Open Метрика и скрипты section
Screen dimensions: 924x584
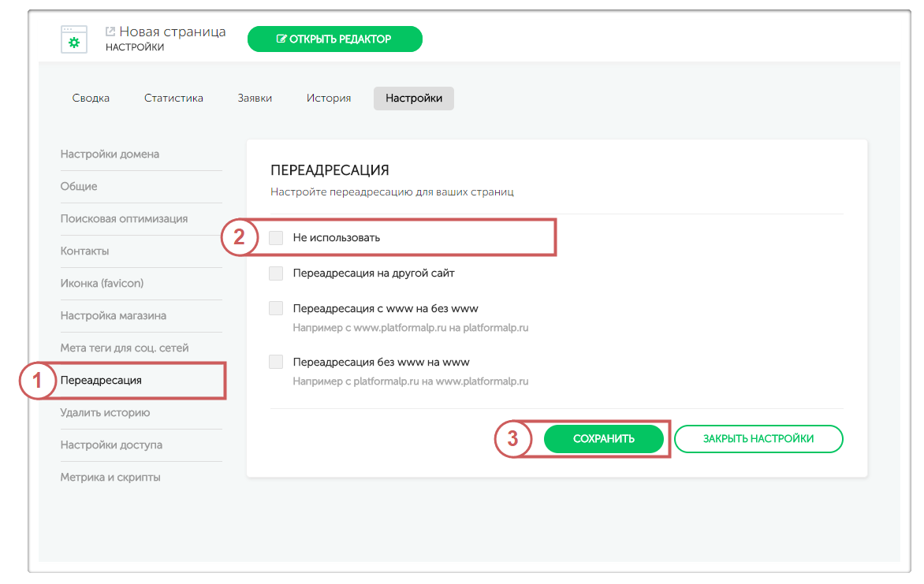110,478
